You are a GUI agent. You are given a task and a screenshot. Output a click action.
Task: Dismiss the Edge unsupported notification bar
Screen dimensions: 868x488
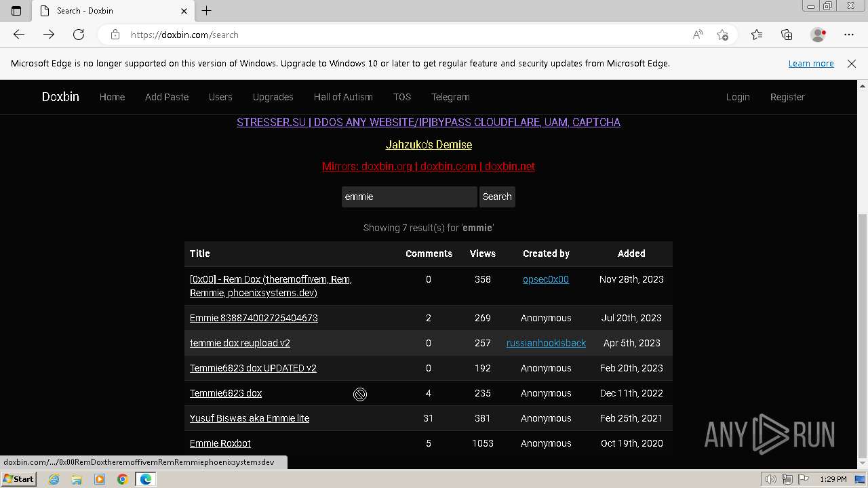(x=852, y=63)
